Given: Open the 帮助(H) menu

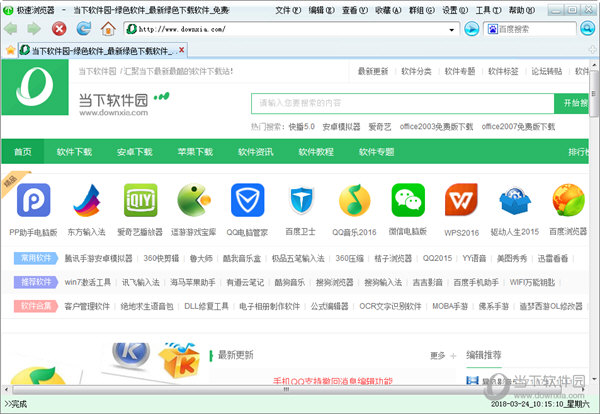Looking at the screenshot, I should pyautogui.click(x=522, y=10).
